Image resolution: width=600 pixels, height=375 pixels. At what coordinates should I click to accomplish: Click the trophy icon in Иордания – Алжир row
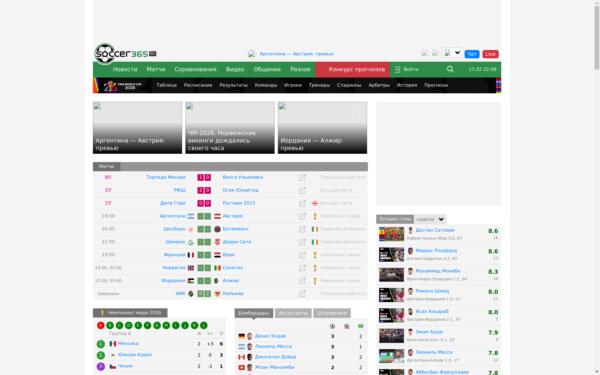(x=315, y=281)
